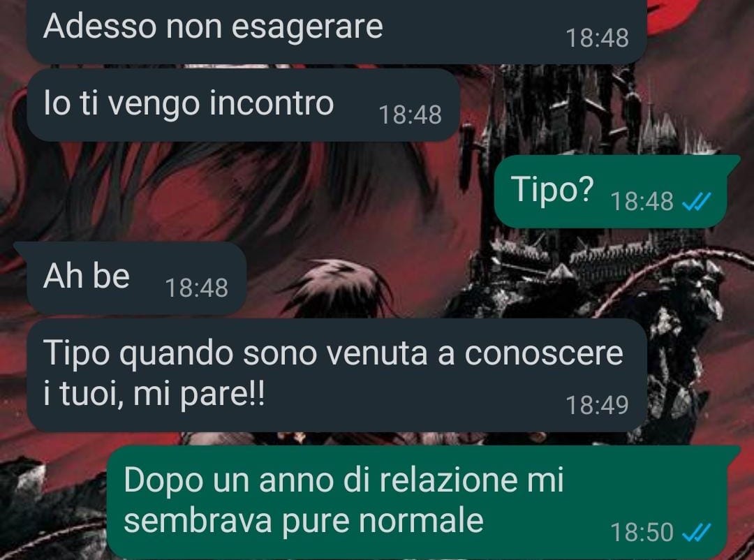Screen dimensions: 754x560
Task: Click the timestamp beside 'Io ti vengo incontro'
Action: pos(410,115)
